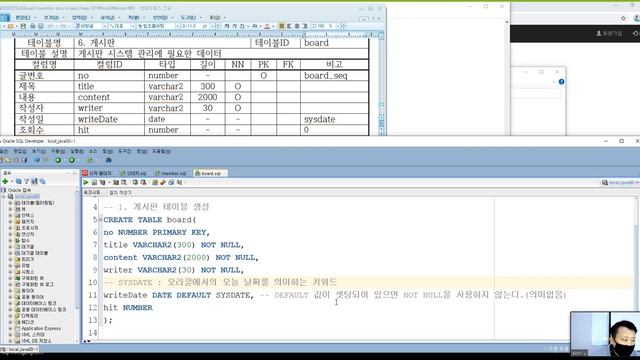Click Save icon in SQL Developer main toolbar
Screen dimensions: 640x360
[x=16, y=160]
